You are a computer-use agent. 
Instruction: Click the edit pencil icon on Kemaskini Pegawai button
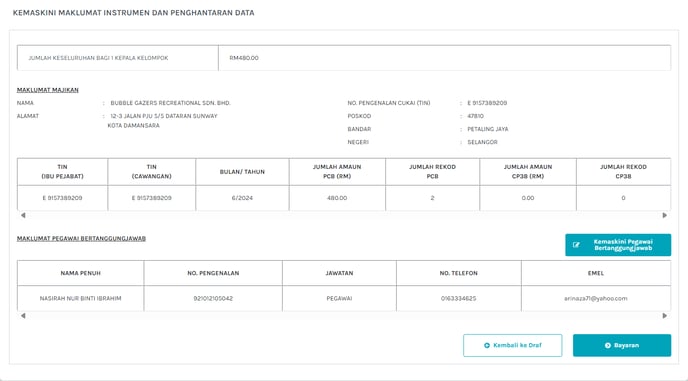tap(576, 245)
